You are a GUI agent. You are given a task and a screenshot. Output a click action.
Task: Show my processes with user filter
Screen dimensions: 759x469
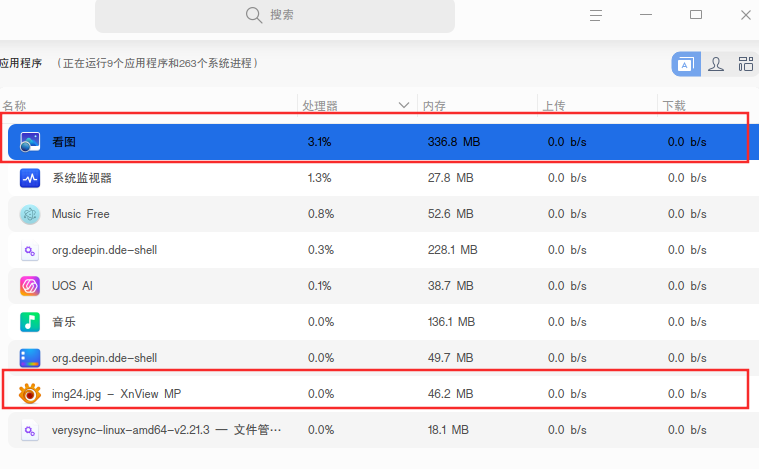716,64
